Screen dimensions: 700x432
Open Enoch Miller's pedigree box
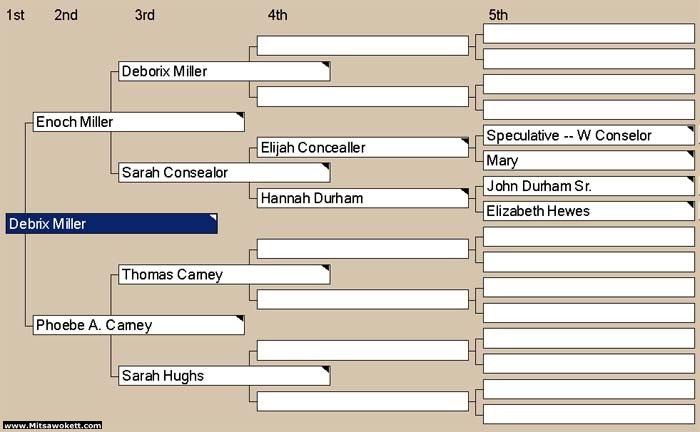click(x=139, y=122)
